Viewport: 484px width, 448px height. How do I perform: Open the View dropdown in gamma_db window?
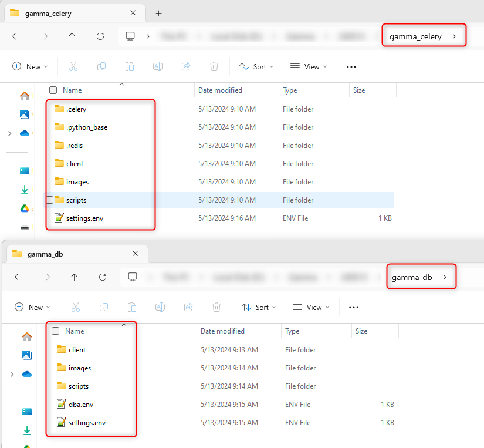[x=311, y=307]
